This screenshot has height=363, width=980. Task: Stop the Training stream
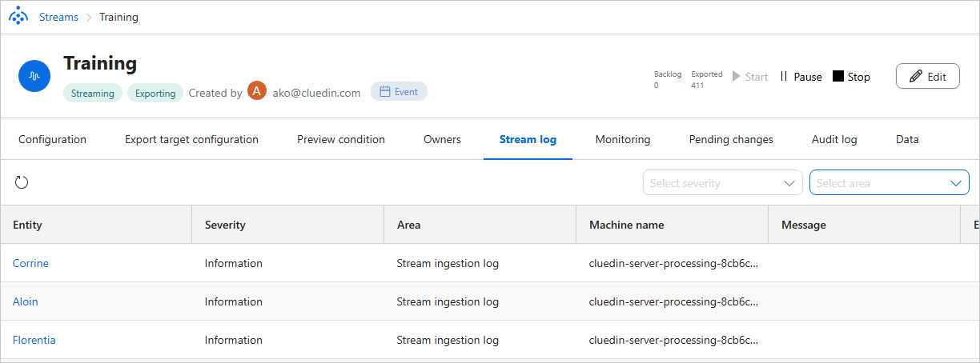coord(851,77)
